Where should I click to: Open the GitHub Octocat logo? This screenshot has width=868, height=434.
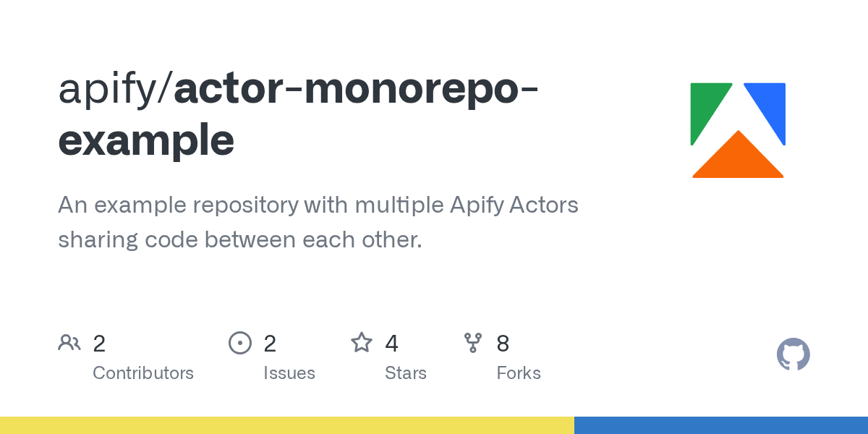click(x=793, y=354)
